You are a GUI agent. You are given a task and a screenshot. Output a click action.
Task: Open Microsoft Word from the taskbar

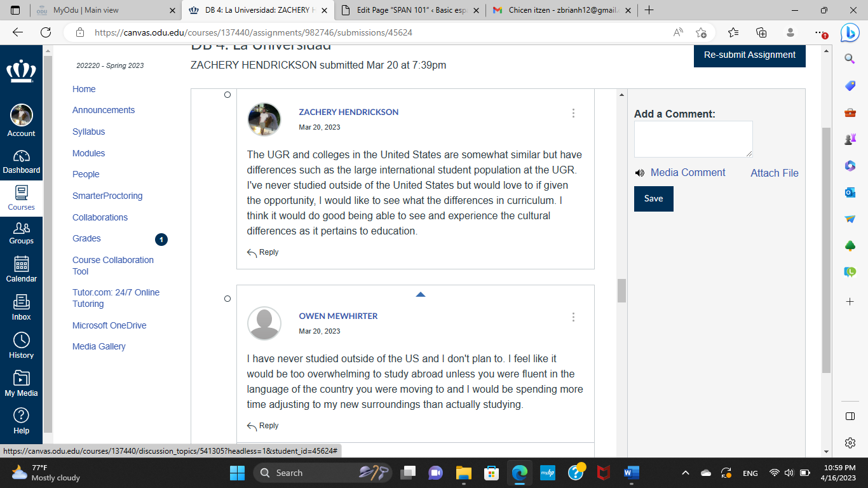tap(632, 473)
